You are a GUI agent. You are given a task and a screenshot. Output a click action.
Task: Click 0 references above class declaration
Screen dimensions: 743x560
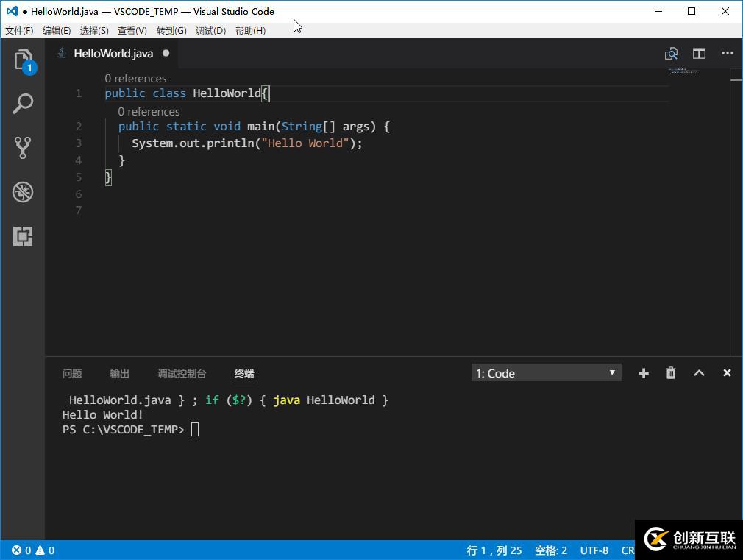tap(135, 78)
